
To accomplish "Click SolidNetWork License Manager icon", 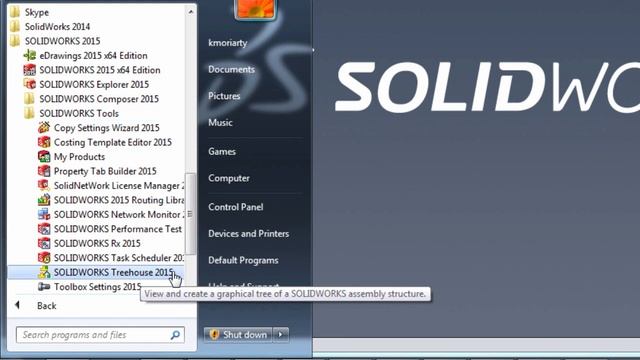I will [44, 185].
